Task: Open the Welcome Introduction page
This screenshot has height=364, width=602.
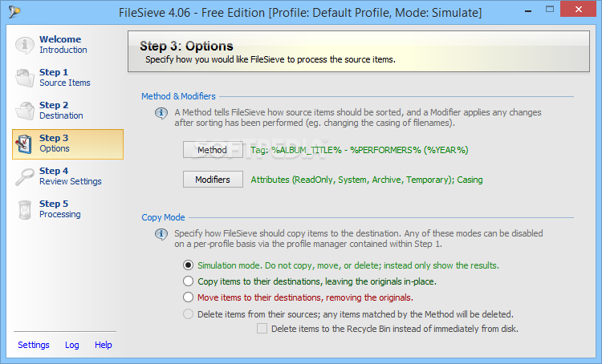Action: [x=68, y=44]
